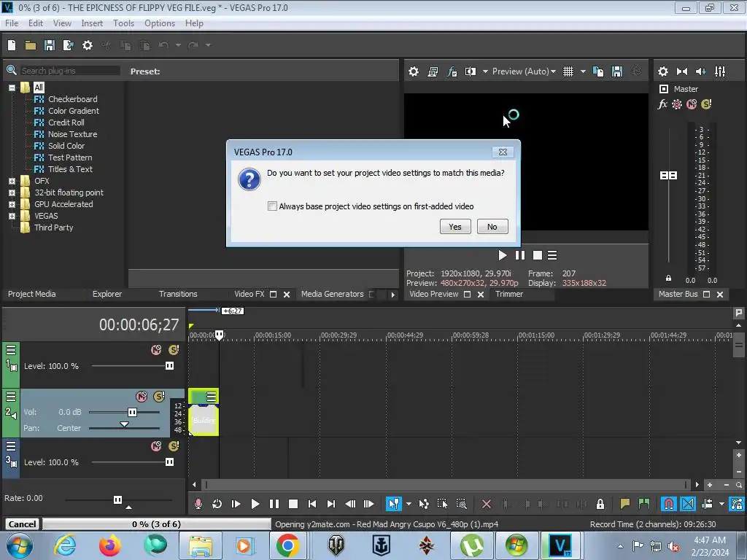Viewport: 747px width, 560px height.
Task: Open Mixing Console icon
Action: 720,71
